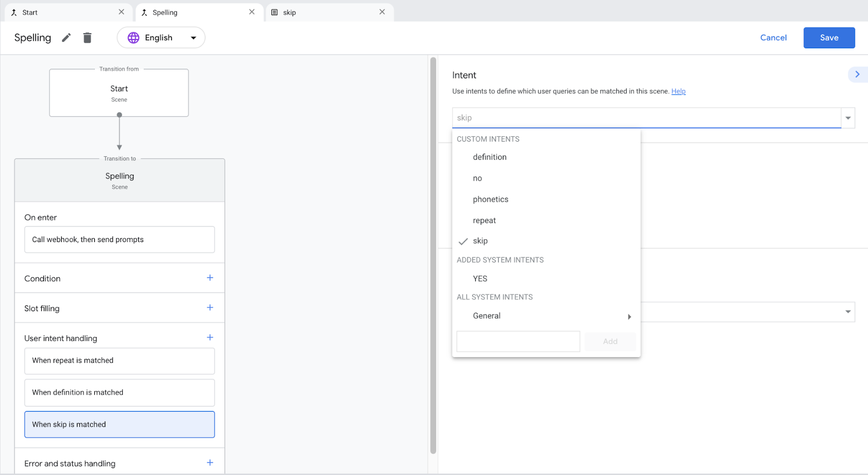This screenshot has width=868, height=475.
Task: Add Slot filling using its plus icon
Action: 210,308
